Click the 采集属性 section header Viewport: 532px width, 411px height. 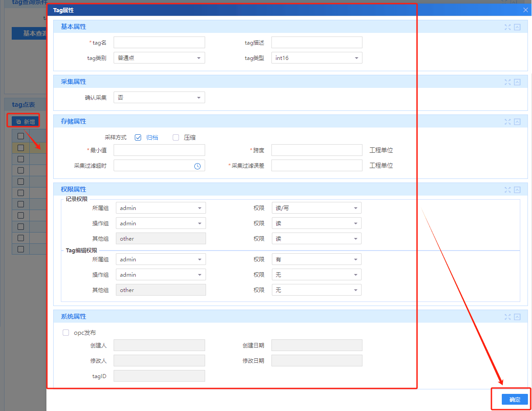point(290,82)
